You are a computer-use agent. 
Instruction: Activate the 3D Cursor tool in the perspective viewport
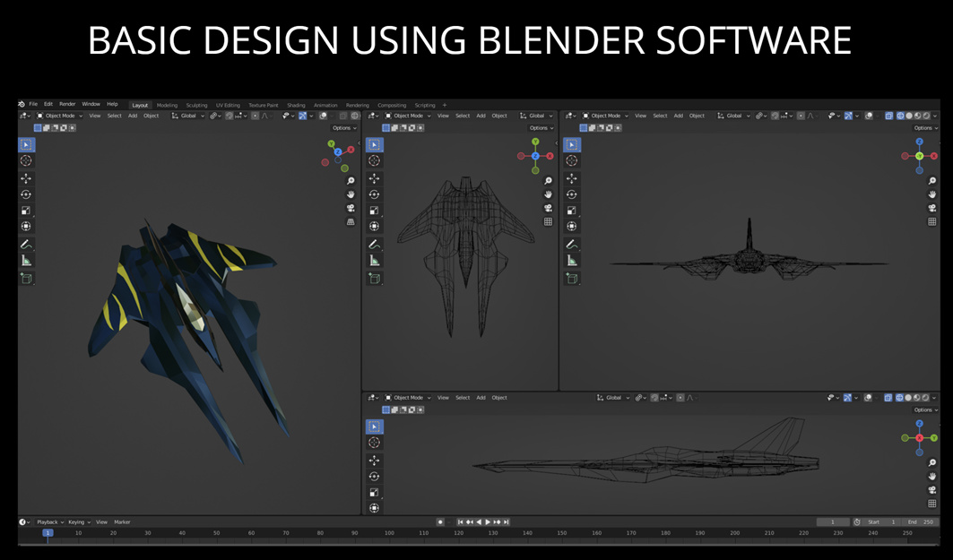pos(26,160)
